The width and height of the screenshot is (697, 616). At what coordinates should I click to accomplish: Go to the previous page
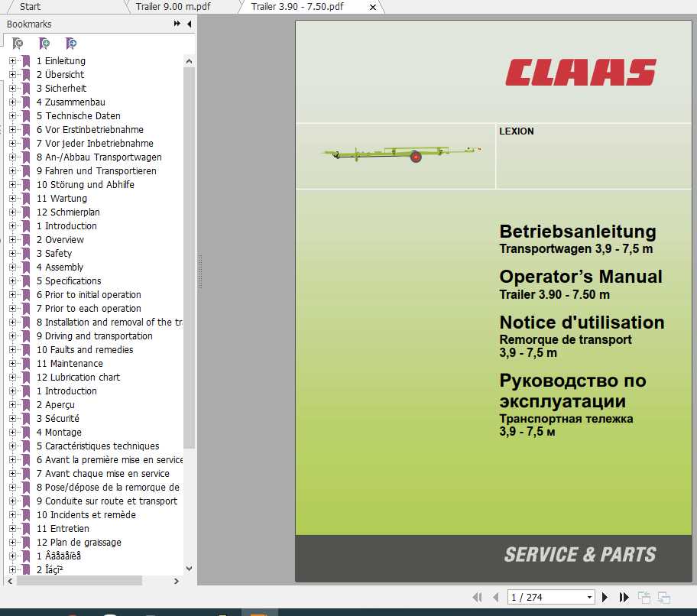point(495,597)
